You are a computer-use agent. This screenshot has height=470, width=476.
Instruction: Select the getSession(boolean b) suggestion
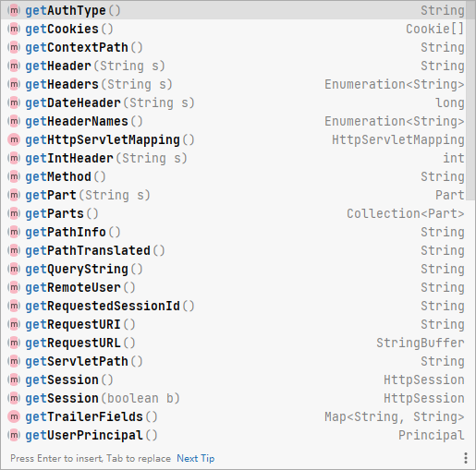point(234,398)
